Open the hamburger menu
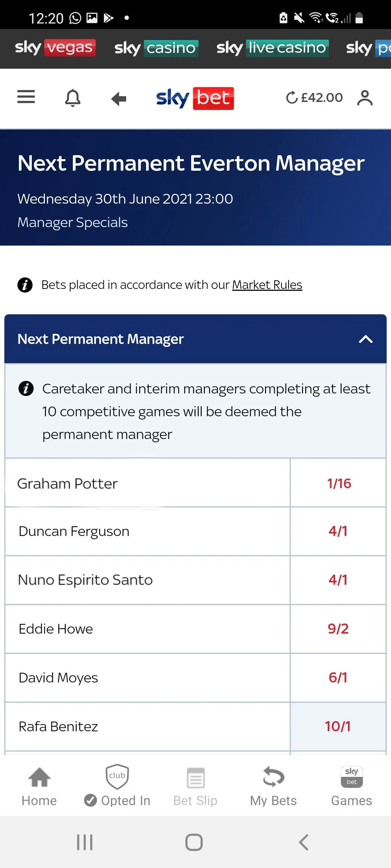Screen dimensions: 391x868 pyautogui.click(x=26, y=97)
